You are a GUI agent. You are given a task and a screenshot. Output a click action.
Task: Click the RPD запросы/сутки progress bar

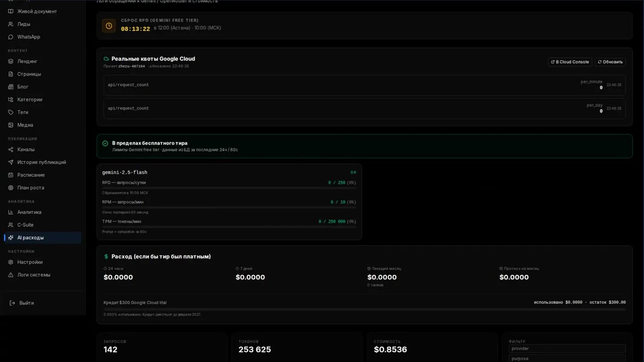(229, 188)
